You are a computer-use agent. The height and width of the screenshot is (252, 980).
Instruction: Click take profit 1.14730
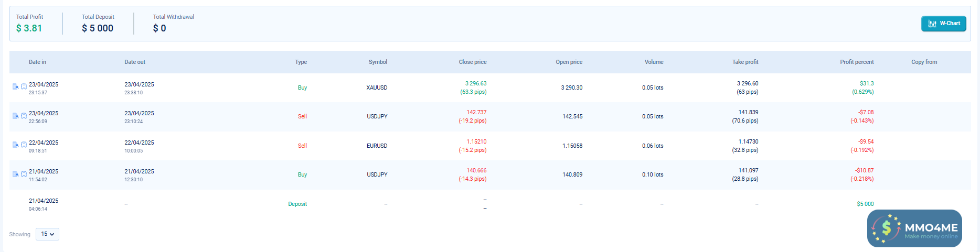tap(748, 141)
